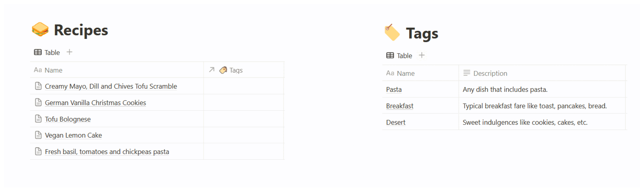
Task: Click empty Tags cell for Vegan Lemon Cake
Action: pos(243,135)
